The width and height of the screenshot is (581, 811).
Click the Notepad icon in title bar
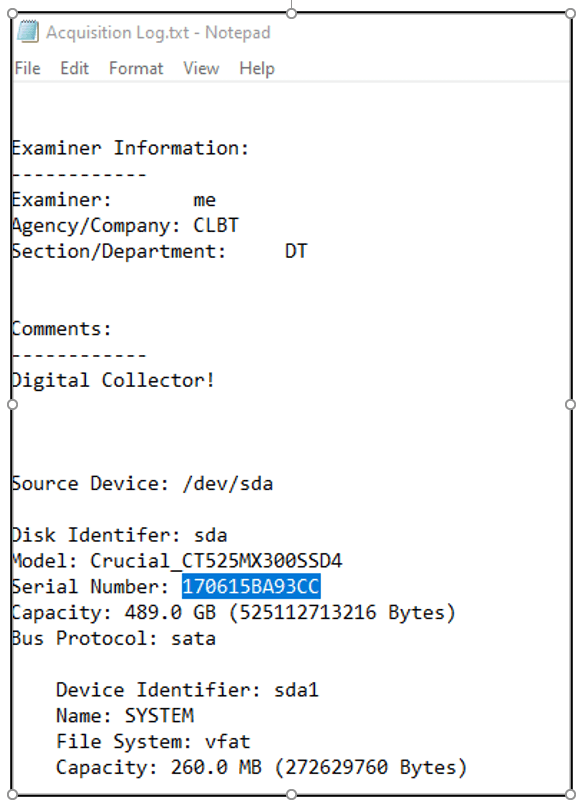click(x=28, y=32)
